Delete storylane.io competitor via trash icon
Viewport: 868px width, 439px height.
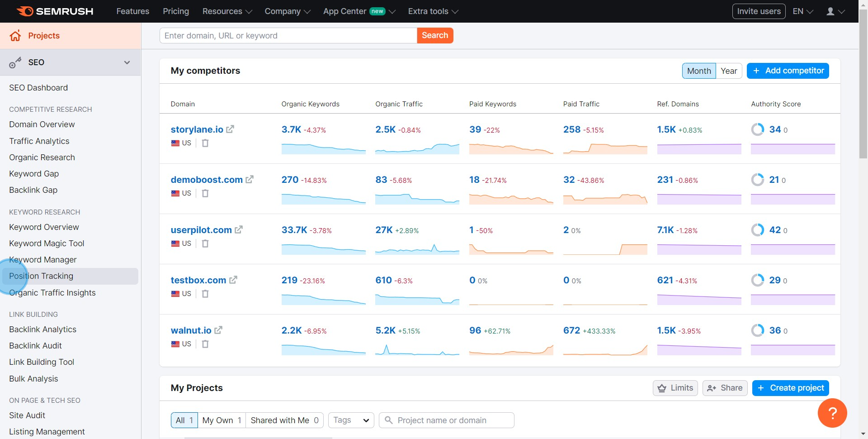tap(205, 143)
